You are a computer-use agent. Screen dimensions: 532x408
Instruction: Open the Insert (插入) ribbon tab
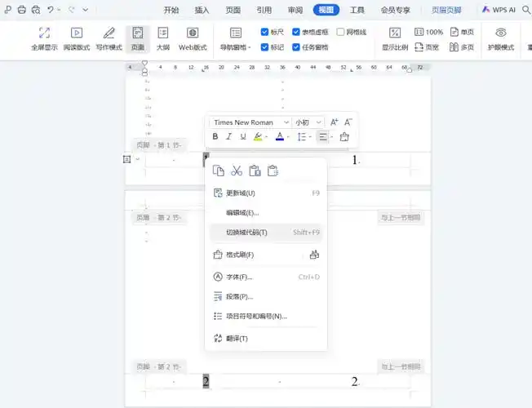(x=202, y=10)
